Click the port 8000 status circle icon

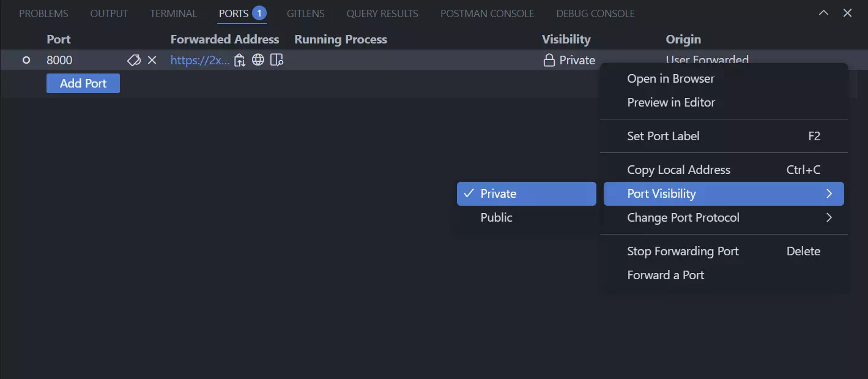coord(26,60)
